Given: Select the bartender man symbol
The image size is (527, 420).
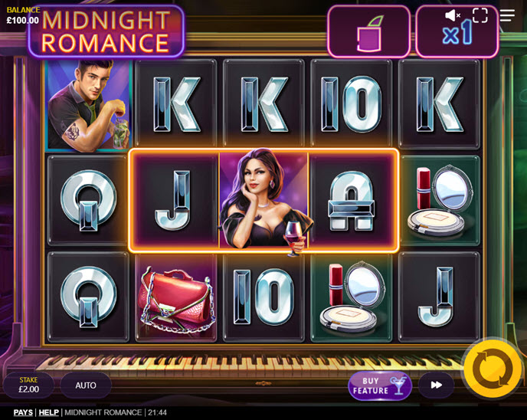Looking at the screenshot, I should pyautogui.click(x=88, y=105).
